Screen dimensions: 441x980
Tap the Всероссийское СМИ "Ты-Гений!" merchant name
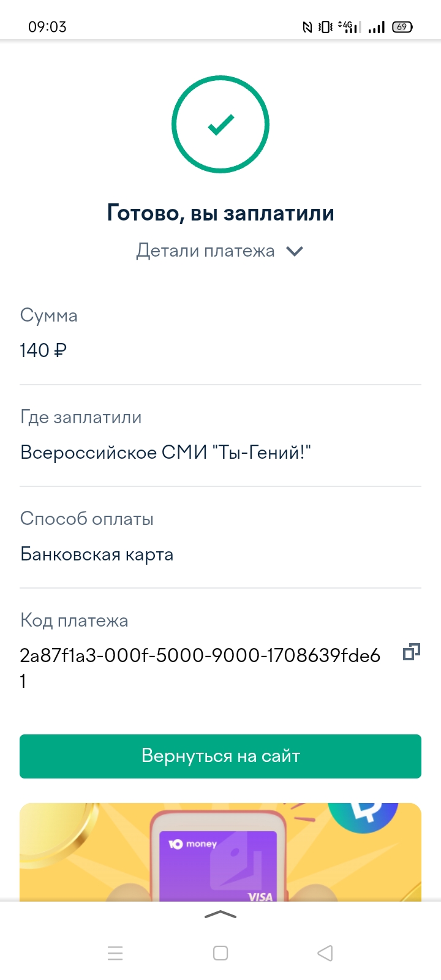coord(165,453)
